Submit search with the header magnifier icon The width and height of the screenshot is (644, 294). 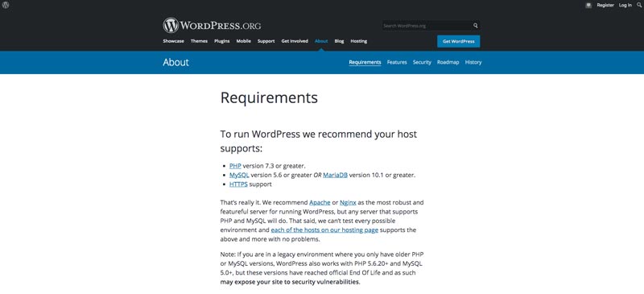476,26
